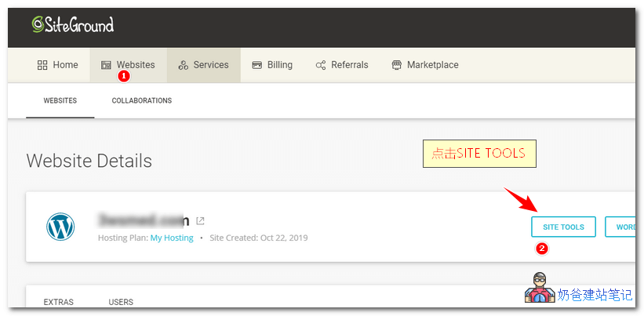Follow the My Hosting plan link

(x=172, y=238)
